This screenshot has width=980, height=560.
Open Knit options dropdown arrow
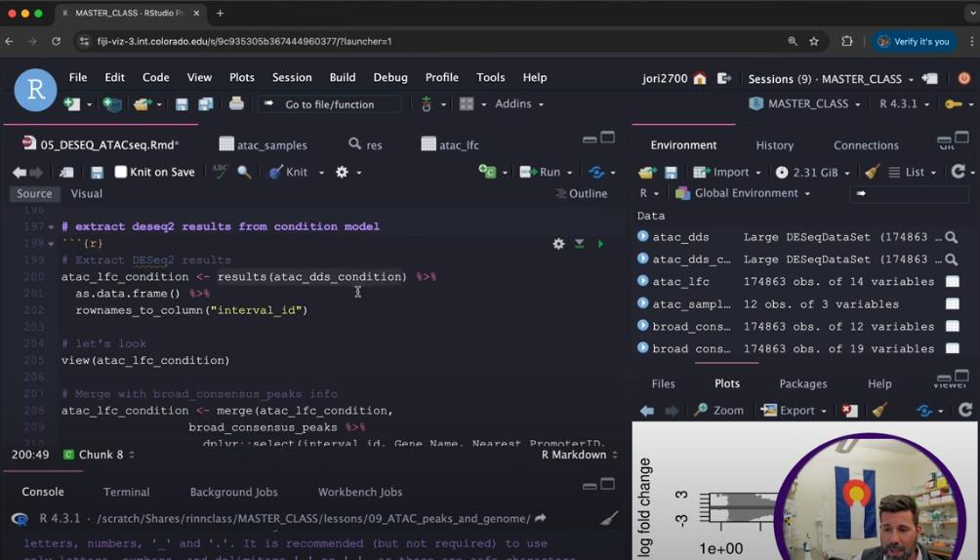321,173
